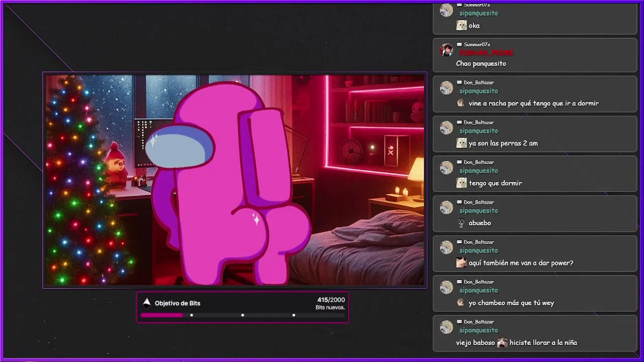Click reply bubble icon above "vine a racha" message

[x=459, y=82]
